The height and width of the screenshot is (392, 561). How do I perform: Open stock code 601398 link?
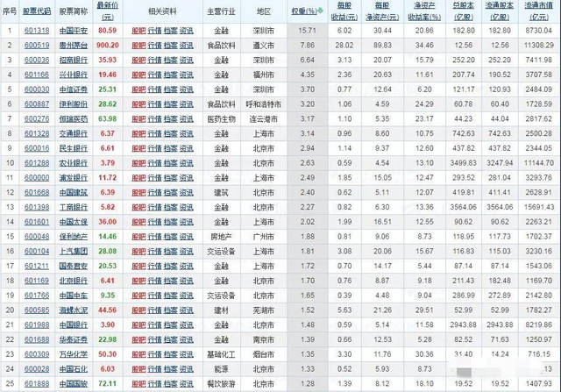37,207
